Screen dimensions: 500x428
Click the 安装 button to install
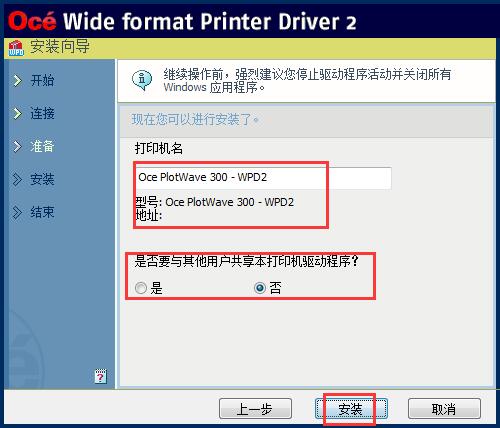[x=351, y=409]
